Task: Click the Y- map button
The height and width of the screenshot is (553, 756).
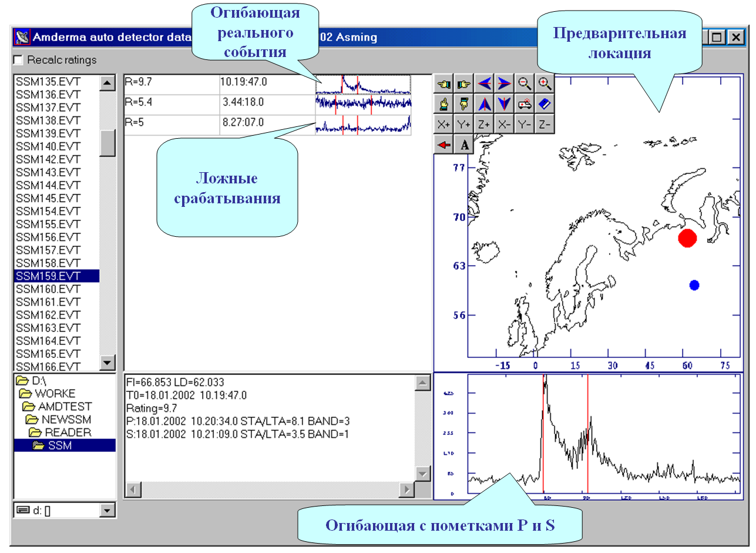Action: (524, 124)
